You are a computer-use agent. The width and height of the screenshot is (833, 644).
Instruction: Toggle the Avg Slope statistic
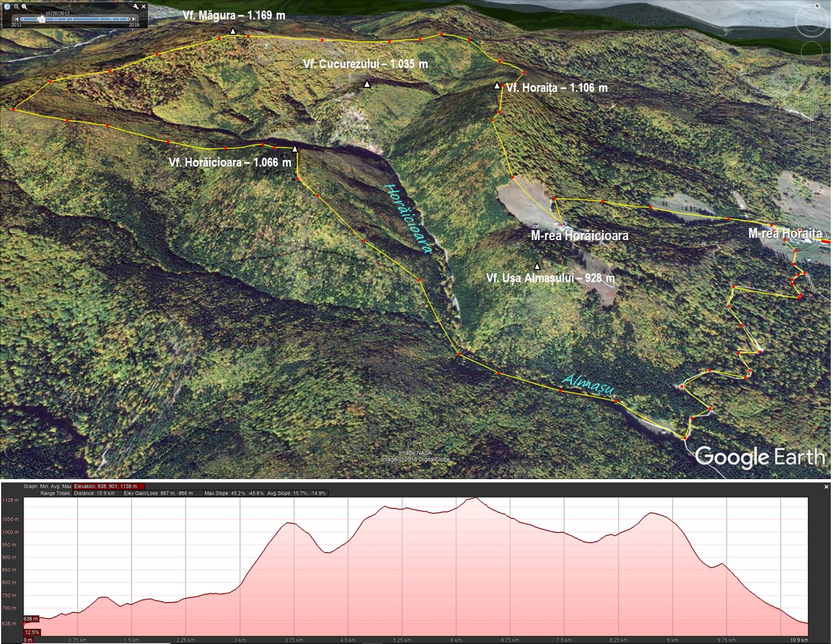297,493
